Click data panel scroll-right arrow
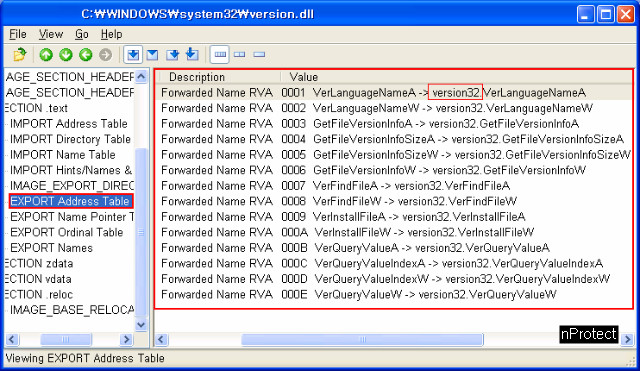Viewport: 640px width, 371px height. point(627,339)
